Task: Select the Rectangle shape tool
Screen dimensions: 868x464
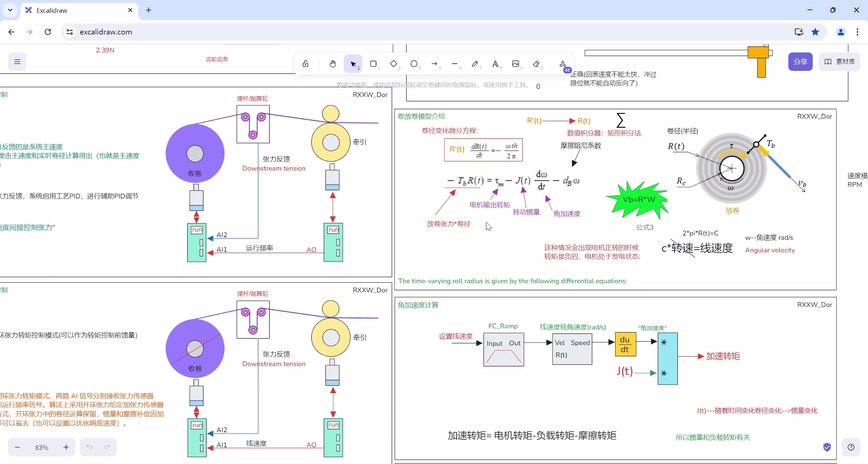Action: (373, 64)
